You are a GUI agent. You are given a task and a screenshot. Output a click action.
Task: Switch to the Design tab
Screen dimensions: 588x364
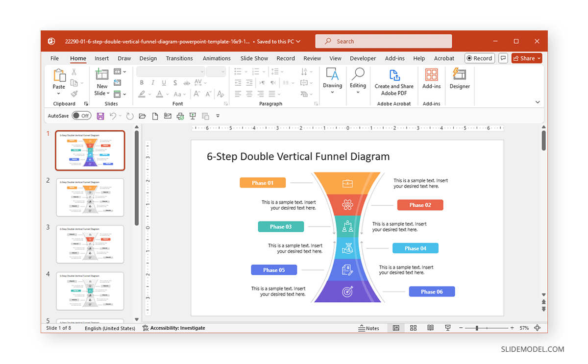(x=148, y=58)
